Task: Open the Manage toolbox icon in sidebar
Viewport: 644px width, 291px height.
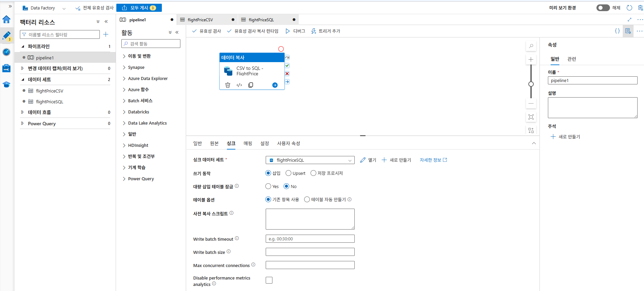Action: pyautogui.click(x=6, y=68)
